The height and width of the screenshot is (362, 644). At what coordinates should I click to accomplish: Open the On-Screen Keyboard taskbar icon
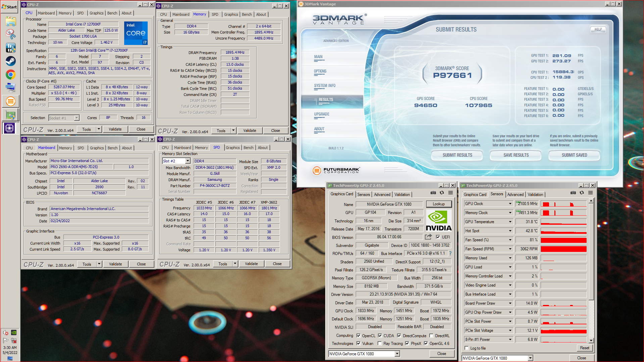(10, 88)
